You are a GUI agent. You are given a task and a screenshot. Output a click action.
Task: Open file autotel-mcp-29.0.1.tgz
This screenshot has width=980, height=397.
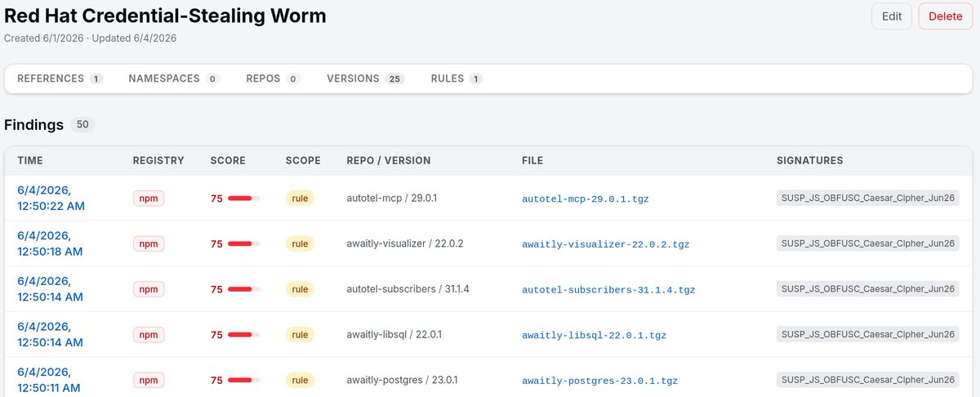click(x=586, y=198)
